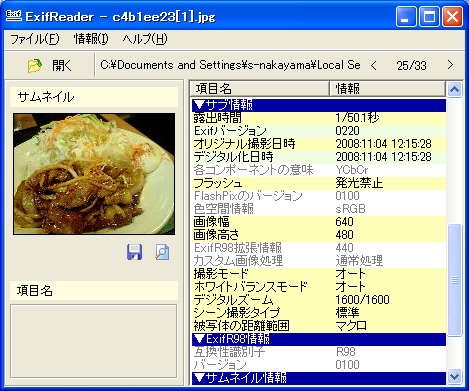Click the empty description box under 項目名
Image resolution: width=469 pixels, height=391 pixels.
point(94,341)
